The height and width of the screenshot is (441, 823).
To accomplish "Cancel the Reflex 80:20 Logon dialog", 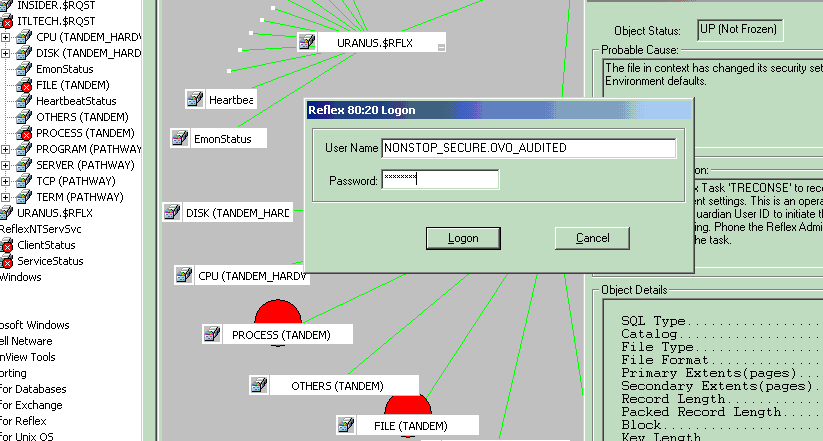I will coord(592,238).
